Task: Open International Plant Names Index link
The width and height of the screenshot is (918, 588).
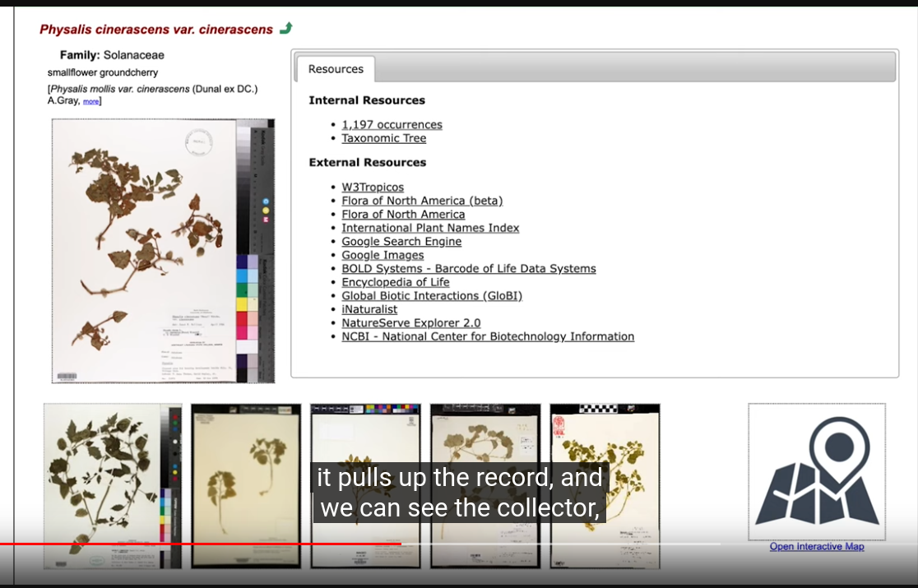Action: [430, 228]
